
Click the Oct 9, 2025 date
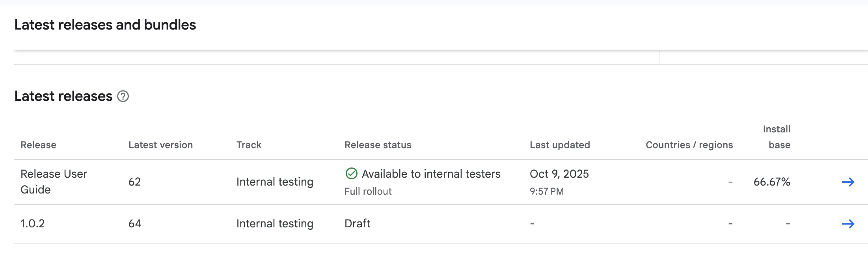pos(559,174)
